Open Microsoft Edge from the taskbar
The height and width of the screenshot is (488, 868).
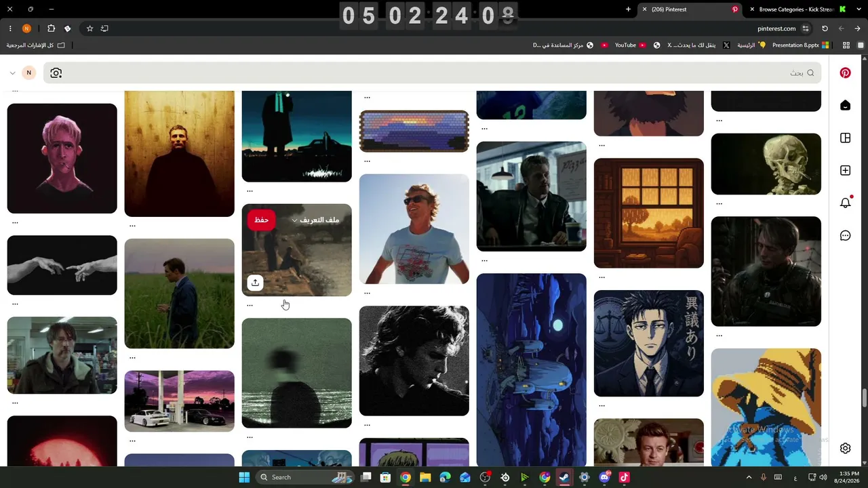pos(445,477)
